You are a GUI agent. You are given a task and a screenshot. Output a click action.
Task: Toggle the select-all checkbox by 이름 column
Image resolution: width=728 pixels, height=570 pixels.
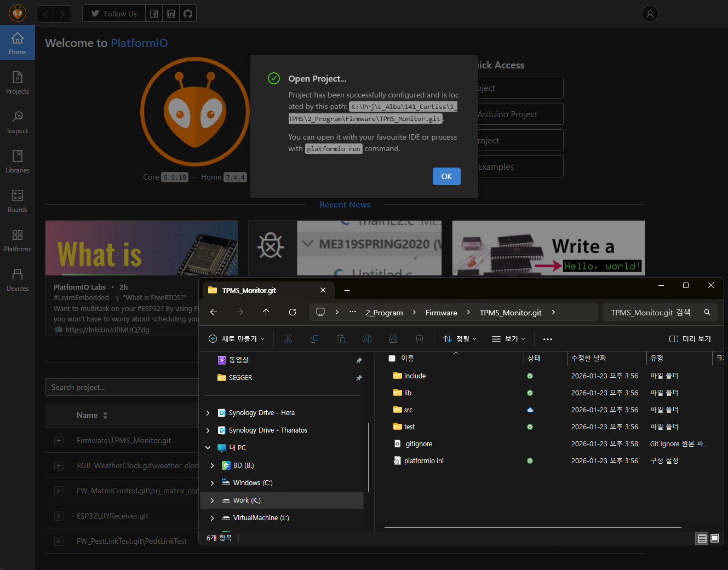point(392,358)
